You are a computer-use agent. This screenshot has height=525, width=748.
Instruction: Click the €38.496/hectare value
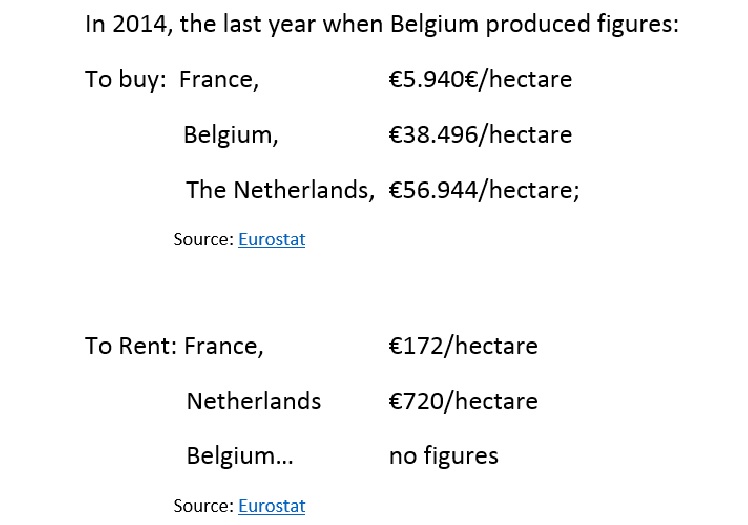[480, 135]
